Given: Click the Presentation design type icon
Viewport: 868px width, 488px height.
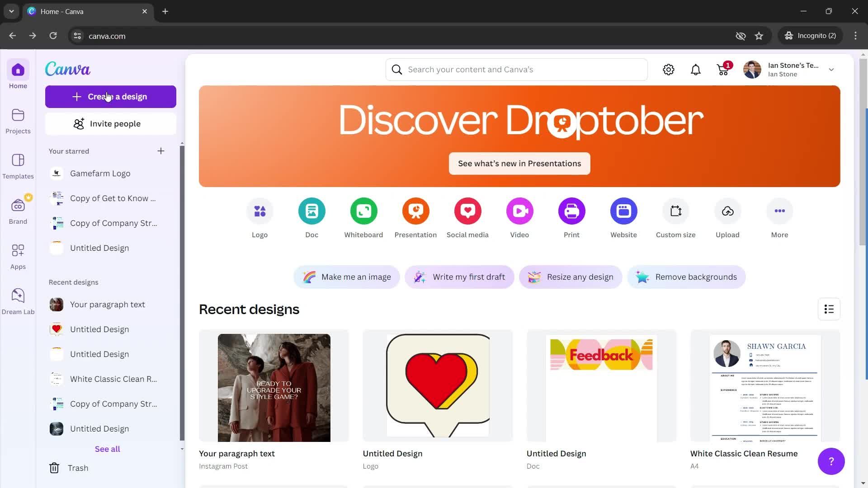Looking at the screenshot, I should (415, 211).
